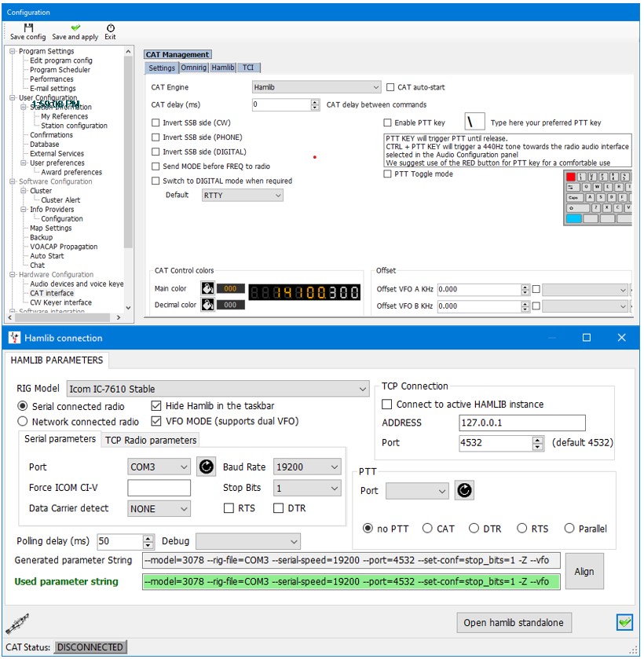Click the keyboard illustration image
644x659 pixels.
point(598,198)
